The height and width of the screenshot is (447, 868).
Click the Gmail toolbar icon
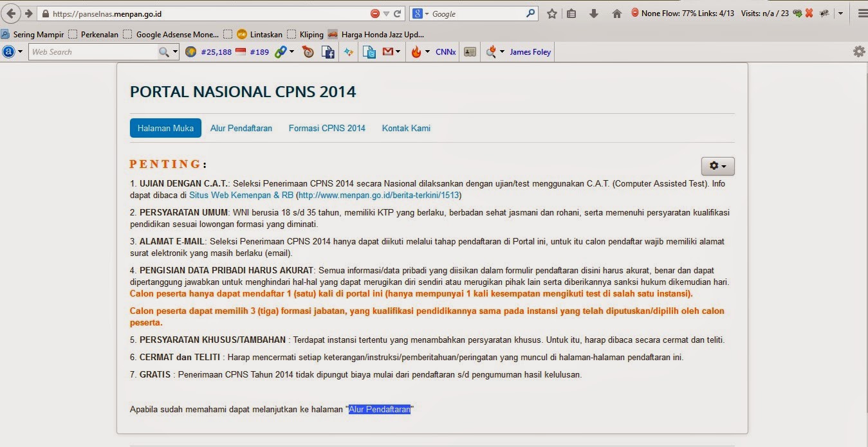[x=387, y=52]
